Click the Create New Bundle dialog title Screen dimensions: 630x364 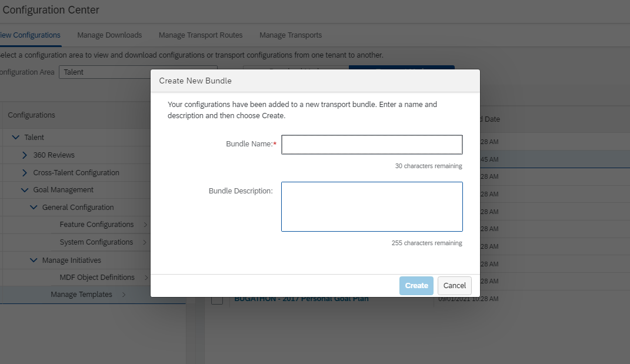click(x=195, y=81)
